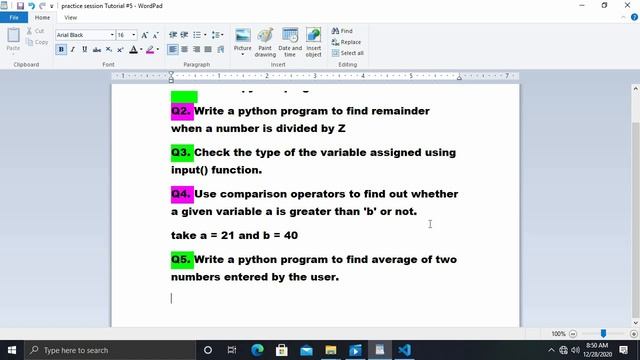Open WordPad Help

pos(634,17)
